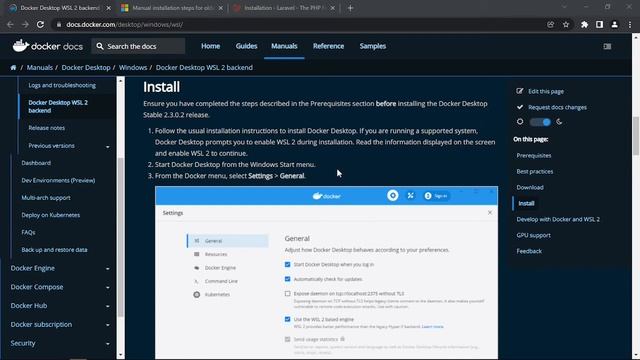
Task: Click the Request docs changes checkmark icon
Action: [520, 107]
